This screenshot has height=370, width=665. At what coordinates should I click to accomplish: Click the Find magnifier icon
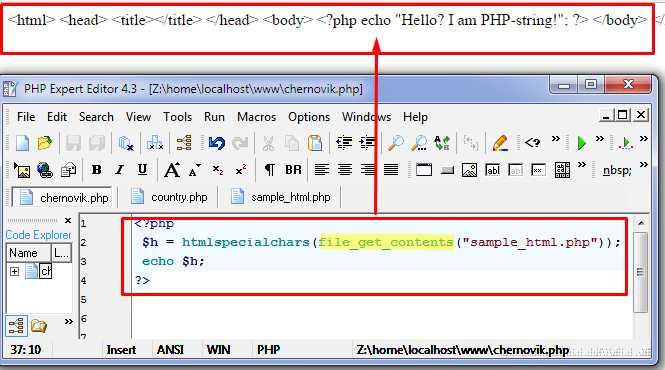(x=396, y=143)
